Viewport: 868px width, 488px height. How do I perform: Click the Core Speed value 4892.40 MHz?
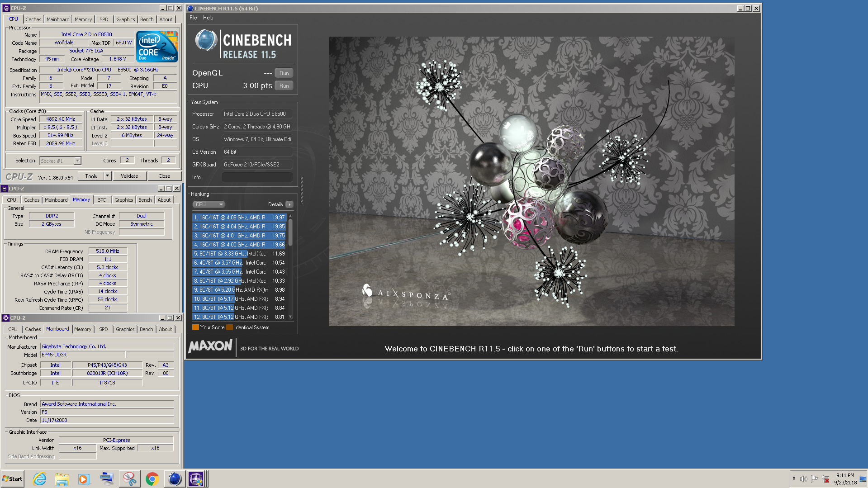[x=61, y=119]
